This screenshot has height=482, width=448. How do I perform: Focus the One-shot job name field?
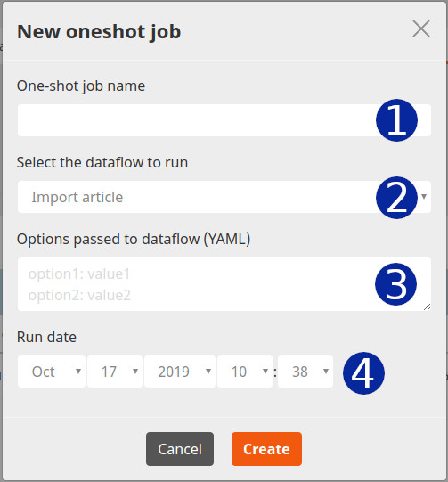[x=224, y=120]
